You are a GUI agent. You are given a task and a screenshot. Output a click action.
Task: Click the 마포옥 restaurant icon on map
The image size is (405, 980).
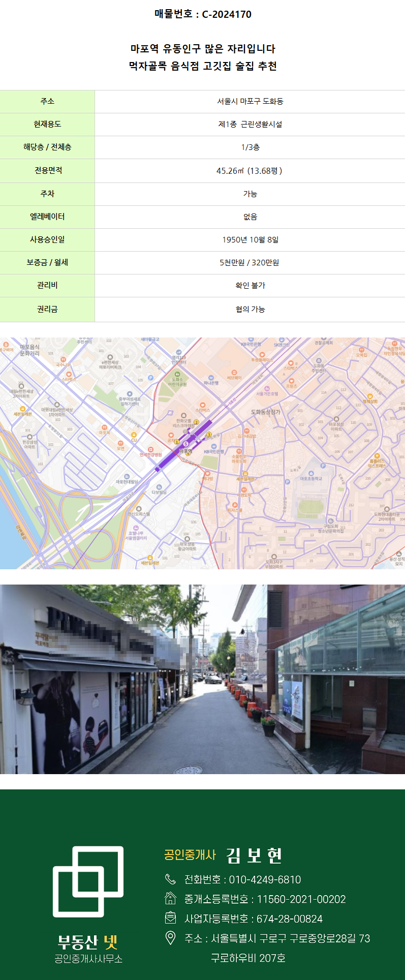(x=104, y=427)
